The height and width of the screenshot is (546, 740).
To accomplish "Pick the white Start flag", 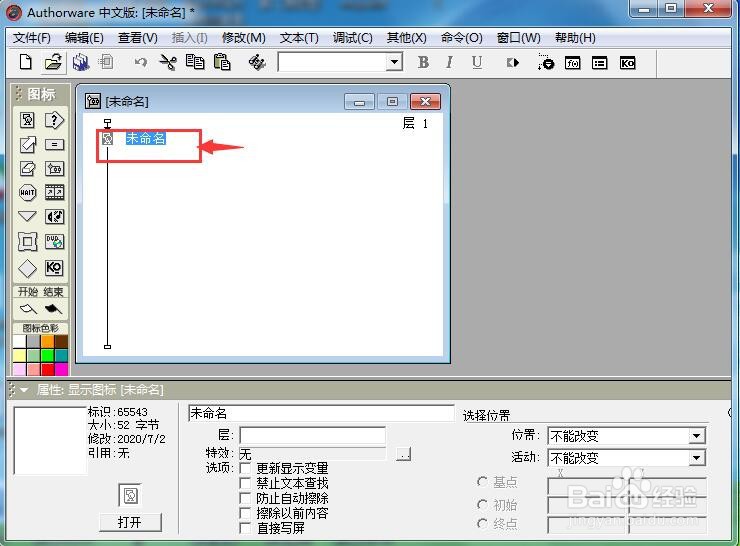I will click(x=28, y=309).
